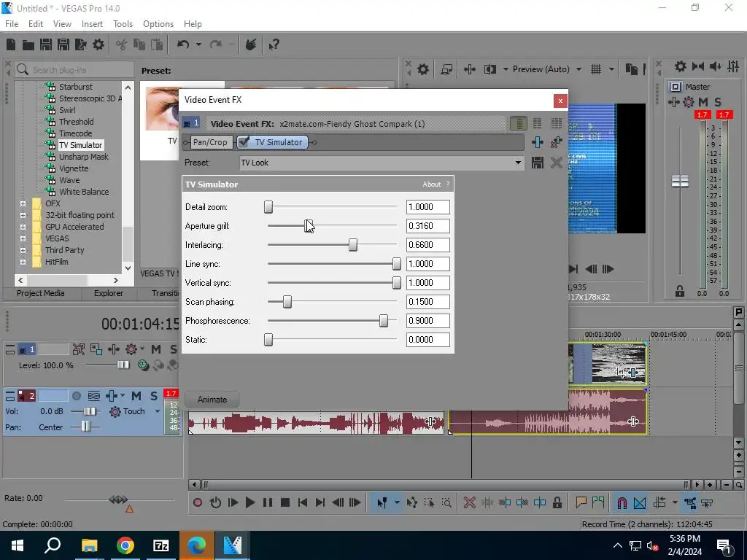Mute audio track 2
The image size is (747, 560).
click(x=136, y=396)
